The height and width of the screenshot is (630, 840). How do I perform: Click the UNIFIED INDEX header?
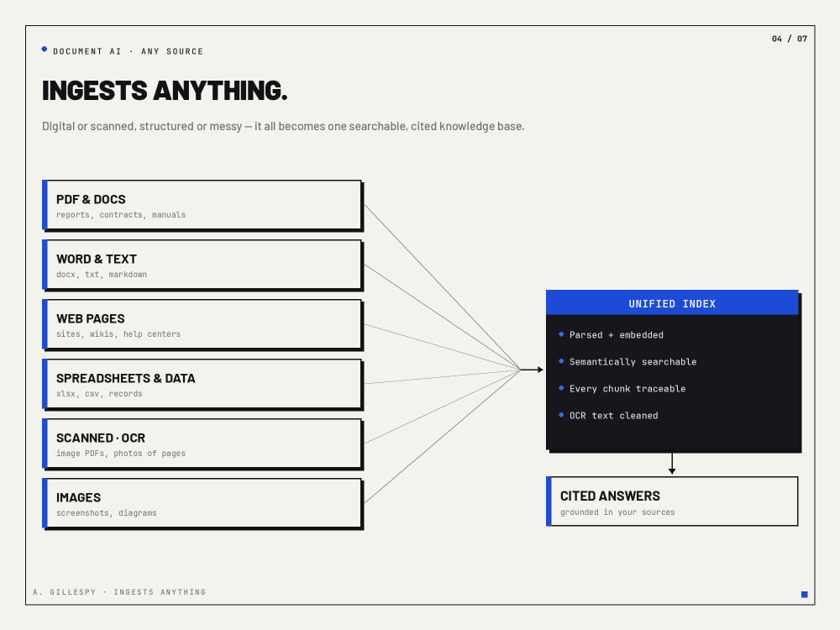click(x=672, y=302)
